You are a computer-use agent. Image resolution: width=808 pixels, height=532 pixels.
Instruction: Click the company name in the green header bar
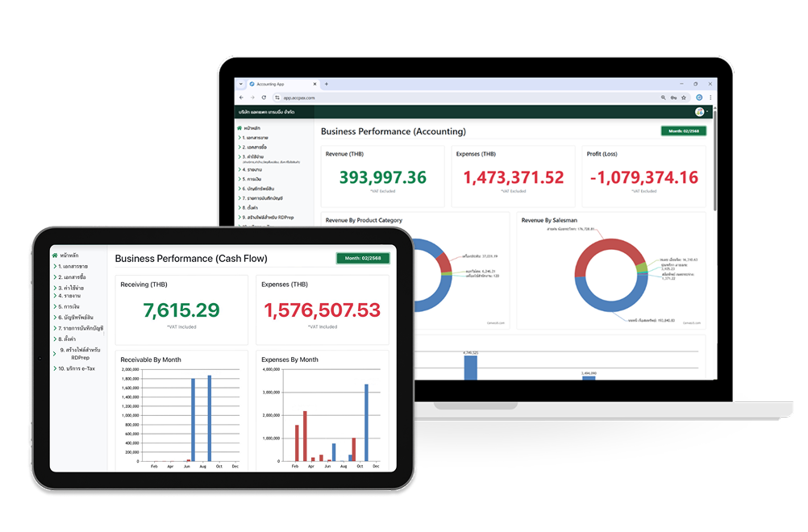(266, 112)
